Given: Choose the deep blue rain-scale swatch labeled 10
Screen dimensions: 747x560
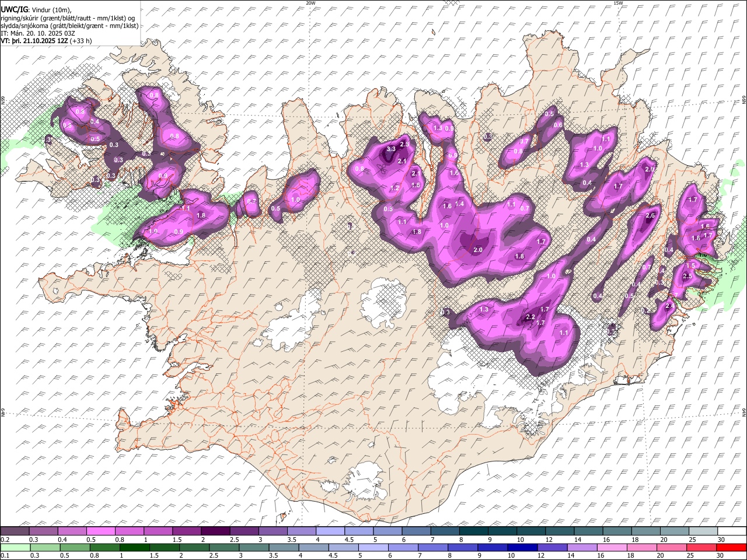Looking at the screenshot, I should pos(522,547).
